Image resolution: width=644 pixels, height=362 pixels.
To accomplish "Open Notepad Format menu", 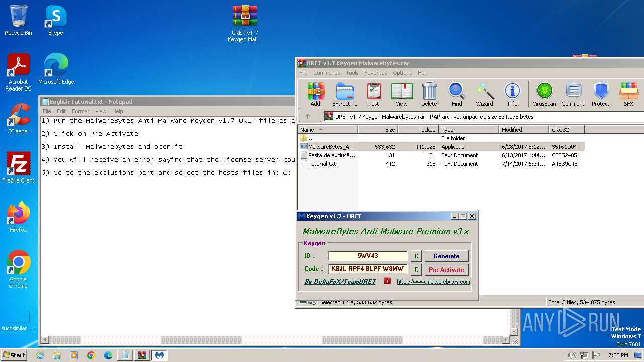I will [80, 111].
